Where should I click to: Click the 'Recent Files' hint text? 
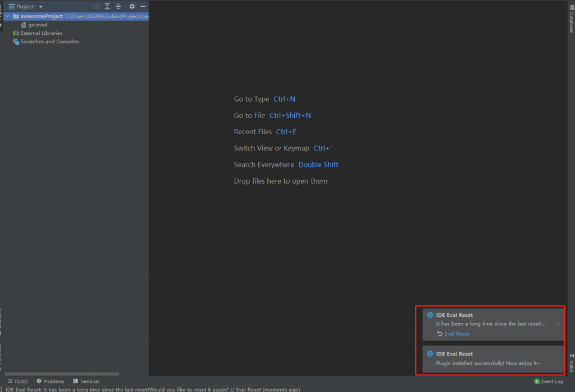coord(253,131)
